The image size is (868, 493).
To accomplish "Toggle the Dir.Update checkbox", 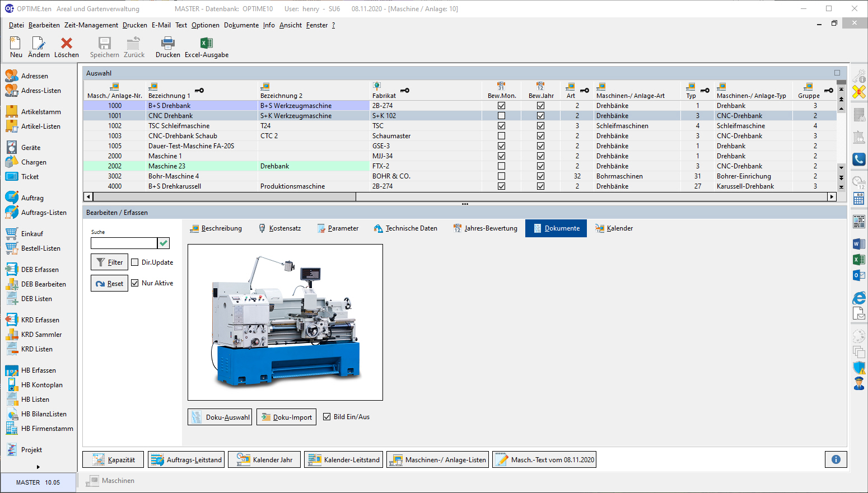I will 135,262.
